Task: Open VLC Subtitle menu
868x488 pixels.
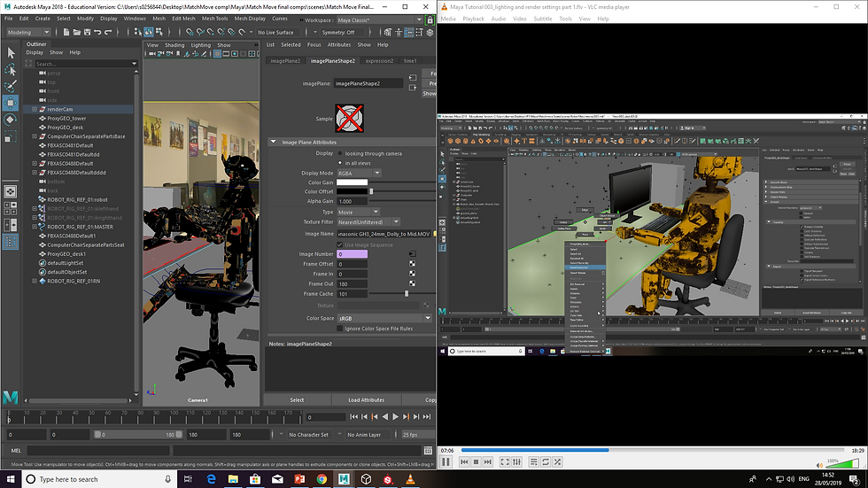Action: pyautogui.click(x=542, y=19)
